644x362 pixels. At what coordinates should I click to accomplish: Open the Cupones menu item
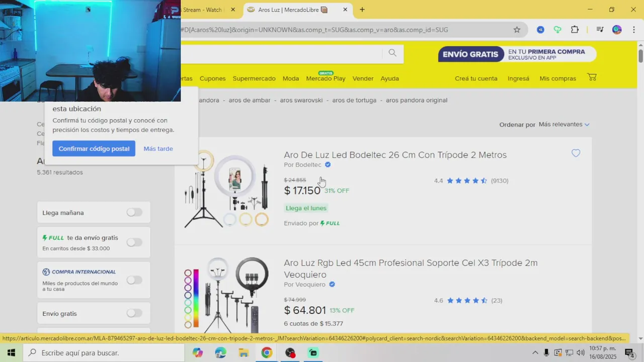click(212, 78)
